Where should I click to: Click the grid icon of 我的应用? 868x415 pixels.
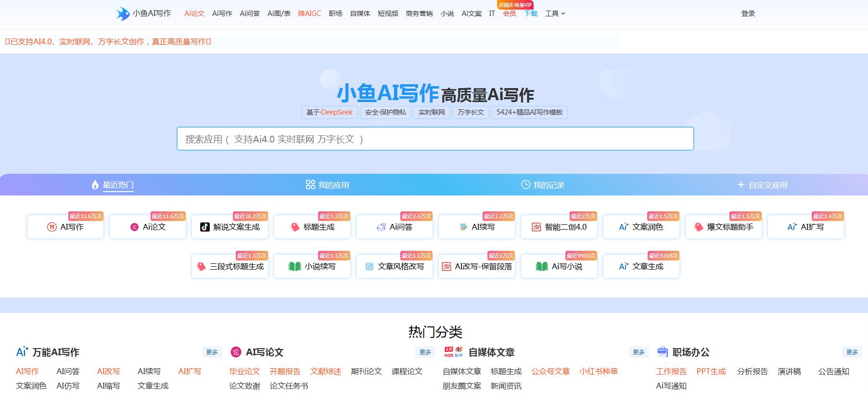[x=310, y=185]
